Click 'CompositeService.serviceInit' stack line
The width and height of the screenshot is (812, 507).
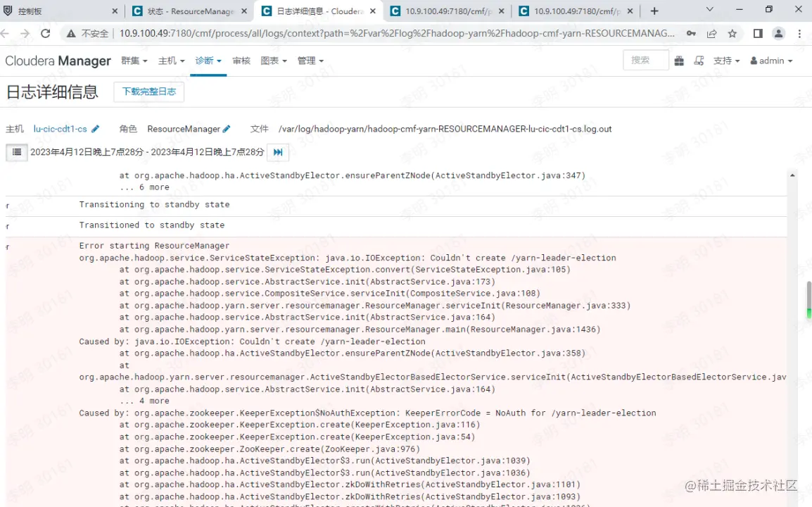point(330,294)
